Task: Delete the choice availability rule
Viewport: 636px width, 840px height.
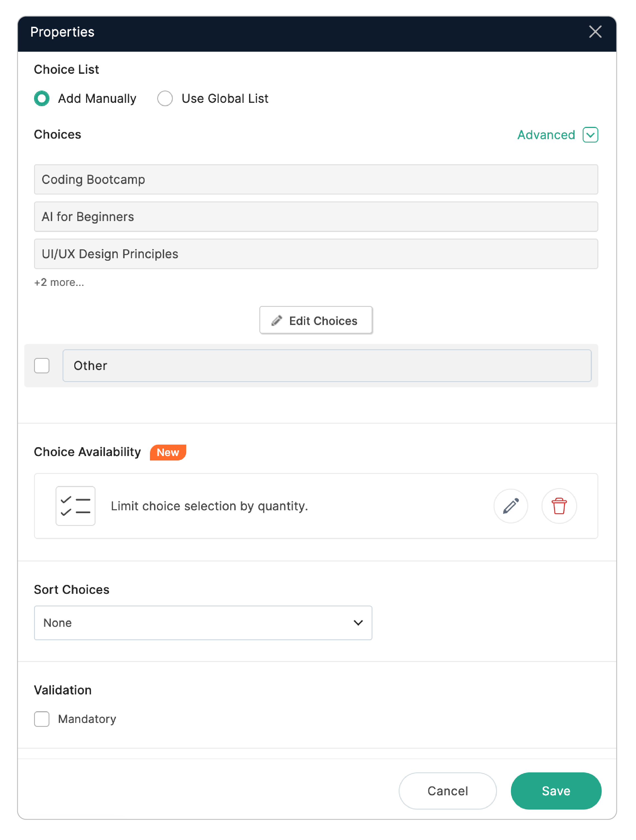Action: [x=559, y=506]
